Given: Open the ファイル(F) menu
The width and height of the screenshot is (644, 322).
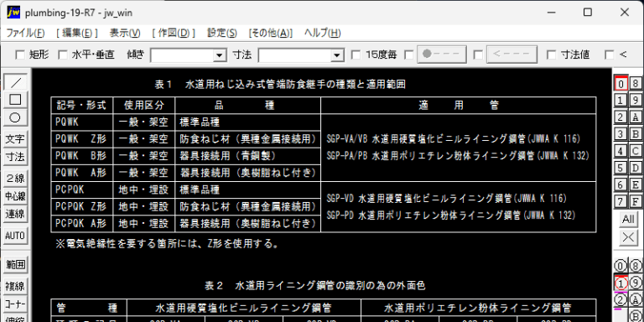Looking at the screenshot, I should coord(25,34).
